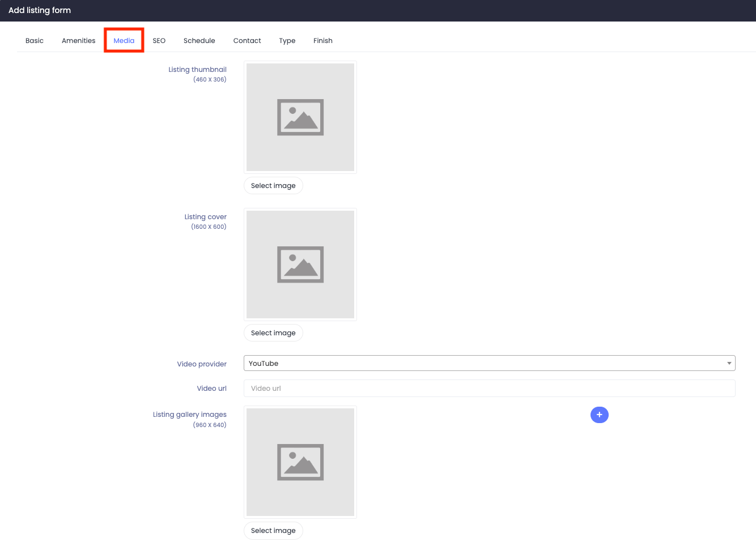
Task: Switch to the Contact tab
Action: 247,41
